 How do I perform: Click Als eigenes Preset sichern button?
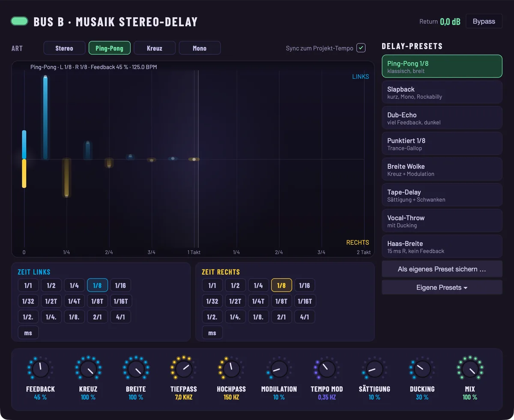pyautogui.click(x=442, y=269)
